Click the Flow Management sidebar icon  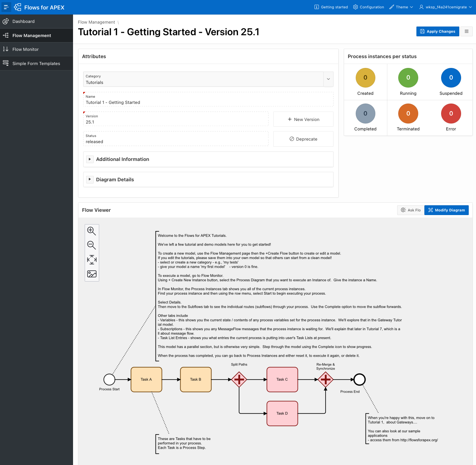tap(6, 35)
